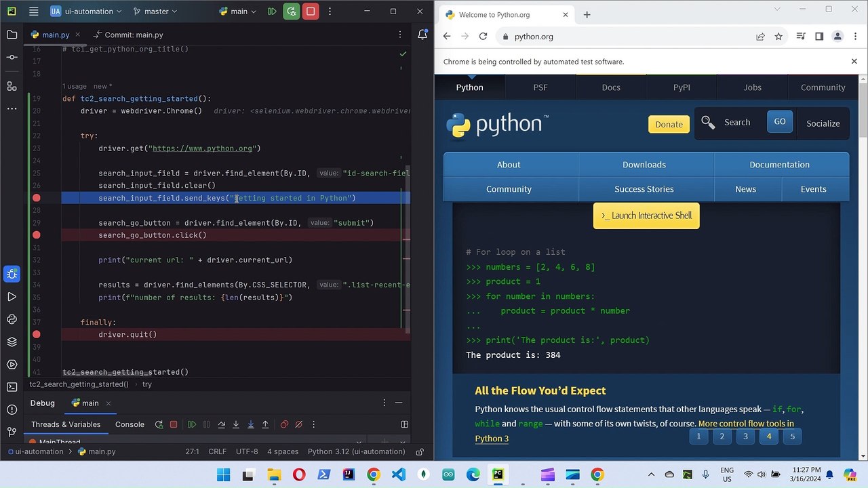
Task: Open the IDE notifications bell
Action: pos(422,35)
